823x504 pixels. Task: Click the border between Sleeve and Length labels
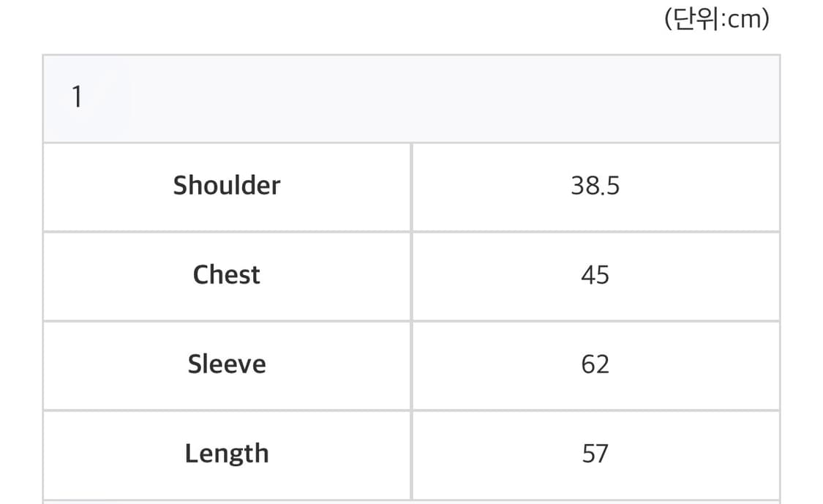pyautogui.click(x=226, y=410)
